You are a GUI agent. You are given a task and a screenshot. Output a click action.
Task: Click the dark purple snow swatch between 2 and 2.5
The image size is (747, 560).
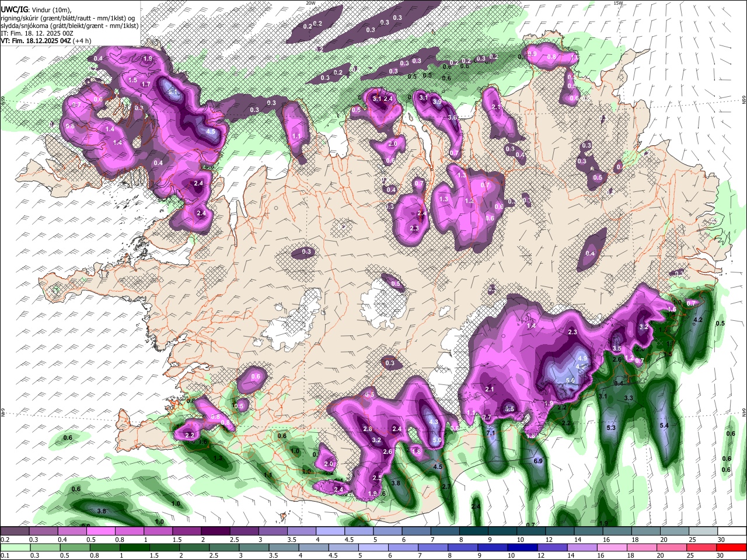coord(215,531)
